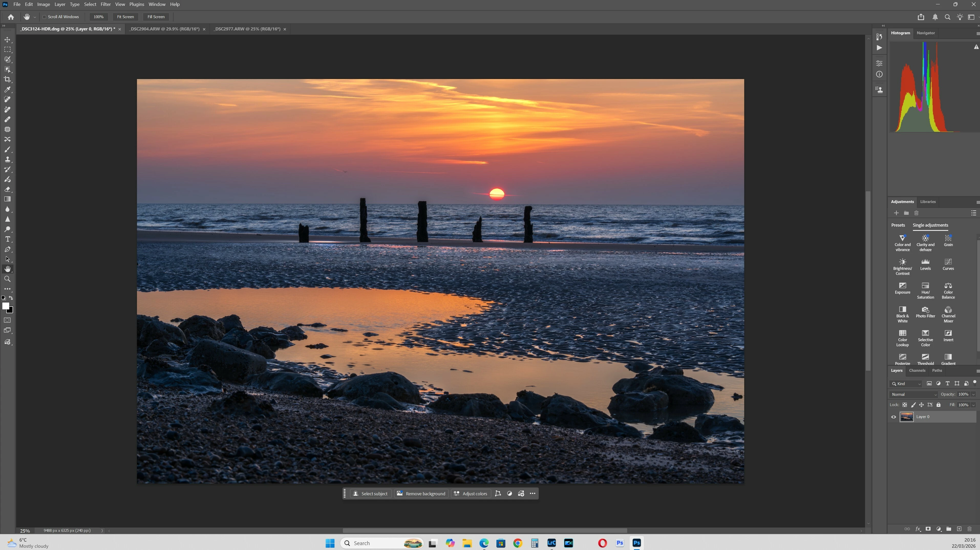Select the Zoom tool in toolbar
Screen dimensions: 980x550
[7, 279]
